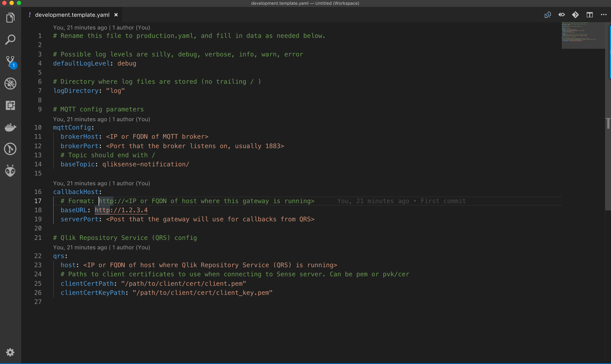Viewport: 611px width, 364px height.
Task: Click '1 author (You)' lens above qrs
Action: click(x=131, y=247)
